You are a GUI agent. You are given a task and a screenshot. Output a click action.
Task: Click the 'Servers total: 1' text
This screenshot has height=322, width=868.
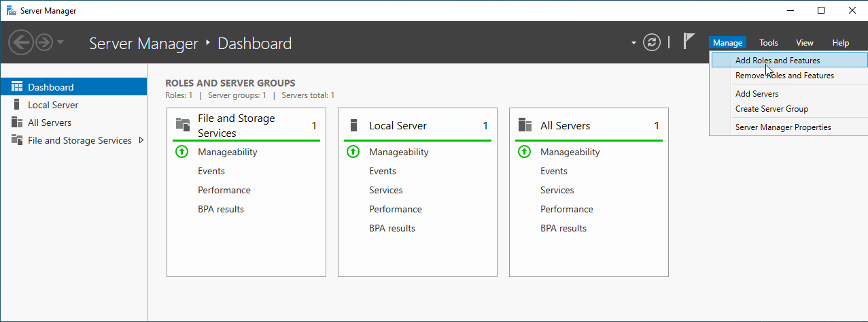(308, 95)
